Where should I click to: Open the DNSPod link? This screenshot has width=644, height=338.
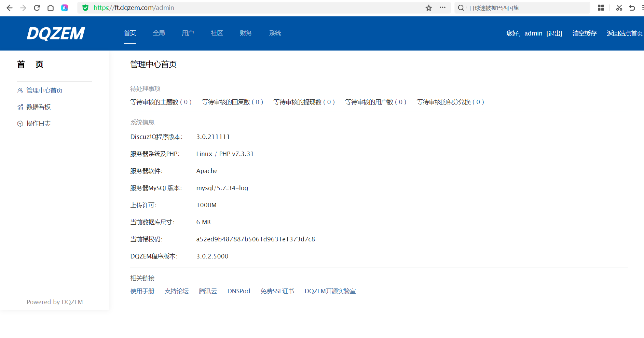click(239, 291)
